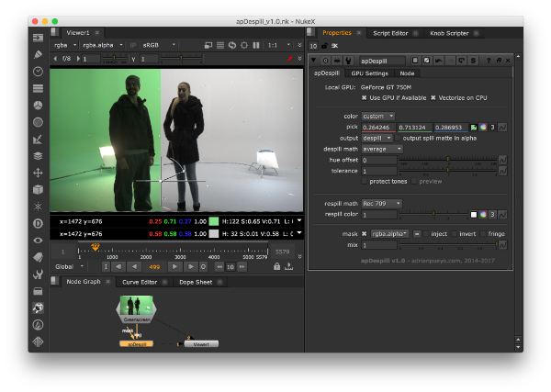Click the tolerance value input field
The width and height of the screenshot is (551, 392).
pos(379,171)
